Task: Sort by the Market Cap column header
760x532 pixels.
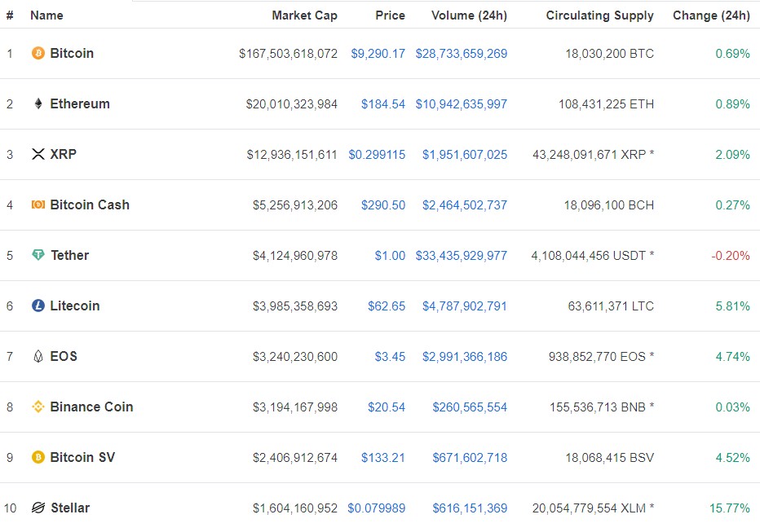Action: 304,15
